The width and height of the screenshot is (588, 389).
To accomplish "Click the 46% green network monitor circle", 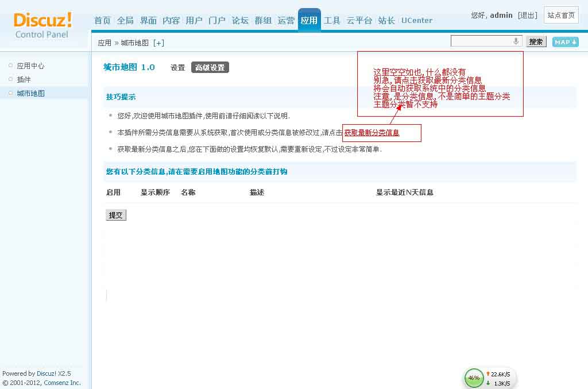I will pos(474,378).
